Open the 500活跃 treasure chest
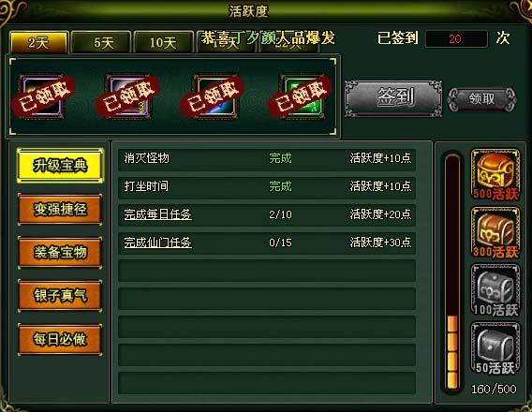The width and height of the screenshot is (532, 412). (495, 174)
